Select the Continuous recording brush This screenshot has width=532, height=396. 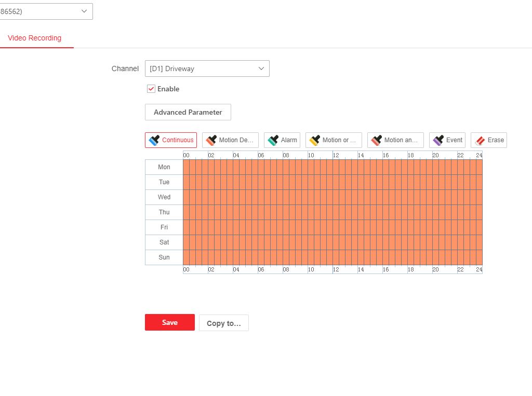[x=171, y=140]
